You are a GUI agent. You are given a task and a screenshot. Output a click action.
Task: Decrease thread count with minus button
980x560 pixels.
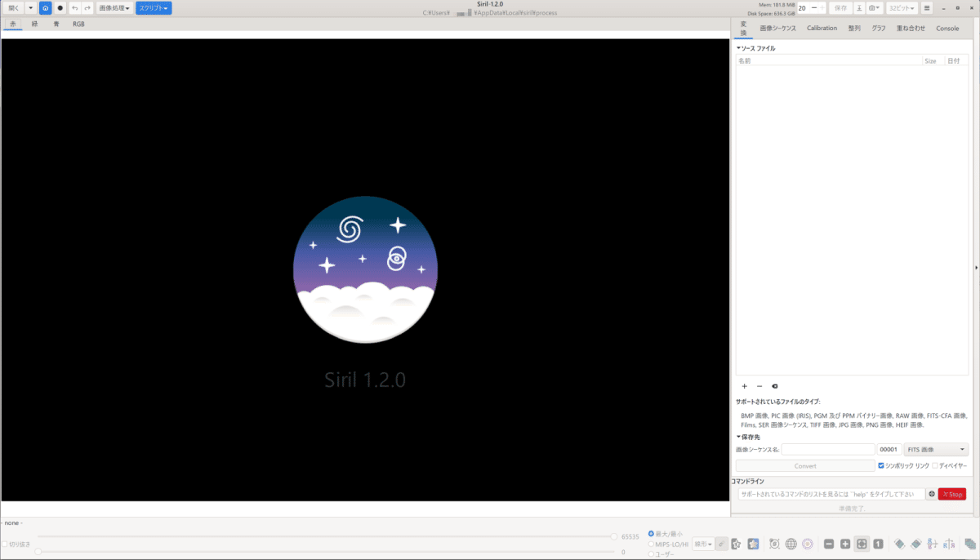point(813,7)
